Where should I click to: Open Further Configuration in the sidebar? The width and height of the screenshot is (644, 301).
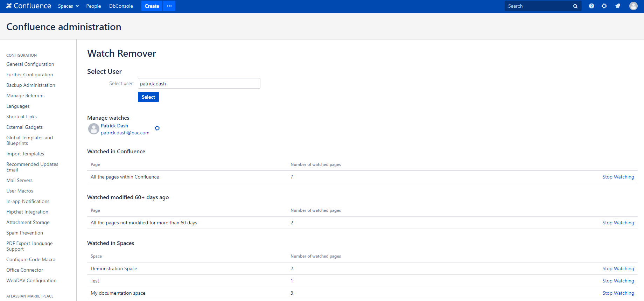[30, 75]
